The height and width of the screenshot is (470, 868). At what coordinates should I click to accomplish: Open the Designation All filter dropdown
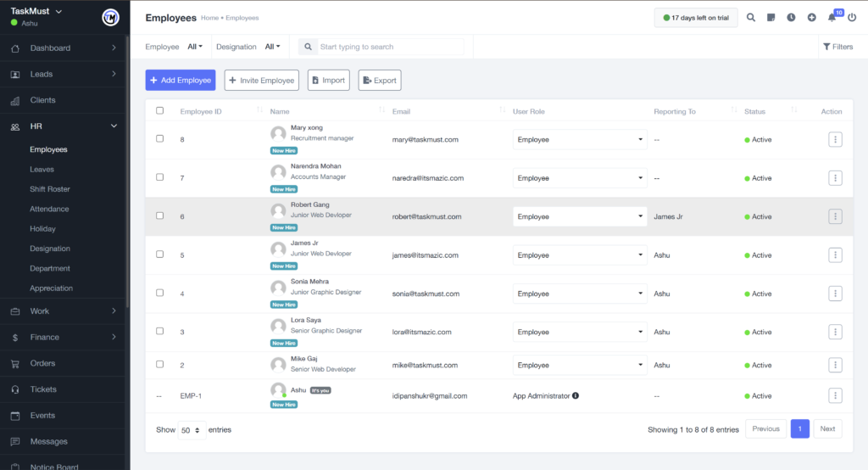point(272,47)
